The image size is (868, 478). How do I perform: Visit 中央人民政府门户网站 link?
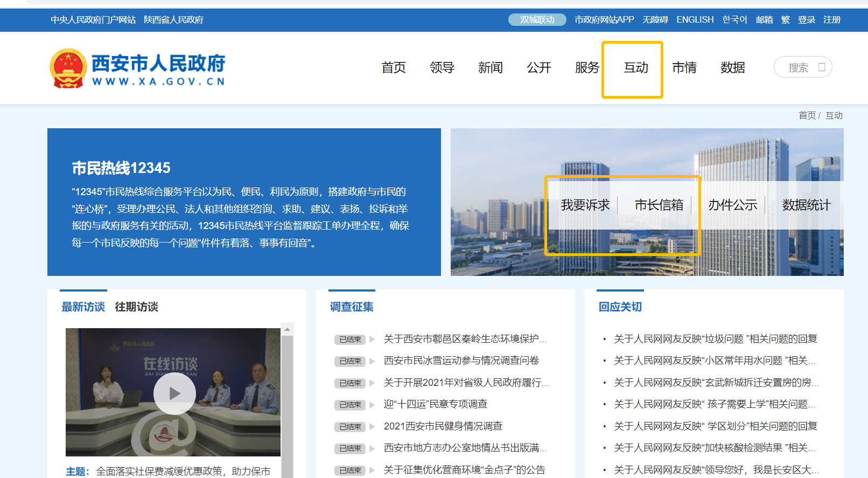(x=93, y=20)
